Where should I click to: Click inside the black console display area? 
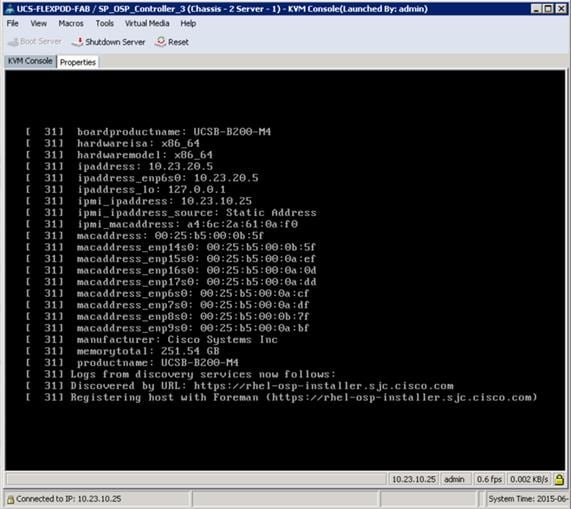pyautogui.click(x=285, y=270)
